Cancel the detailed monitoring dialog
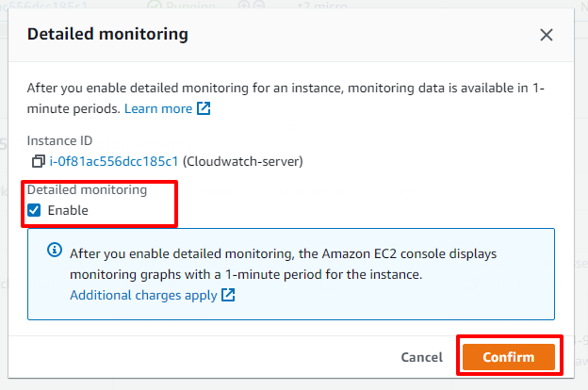Screen dimensions: 588x390 (422, 357)
